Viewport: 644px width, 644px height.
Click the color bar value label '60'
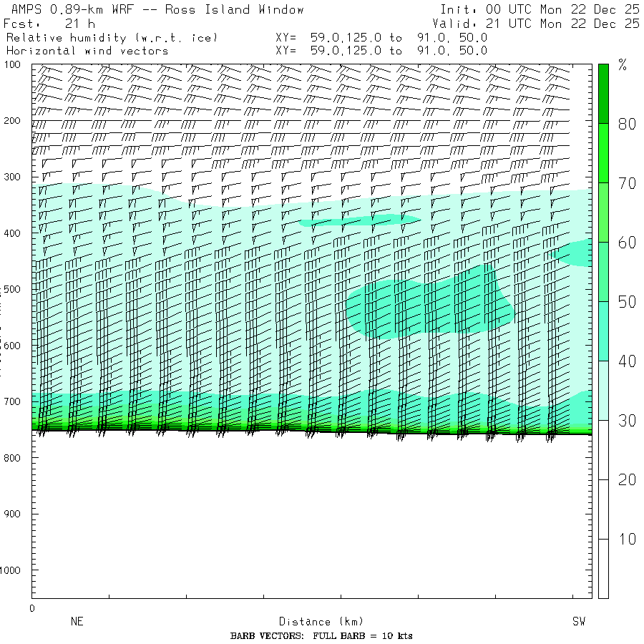pyautogui.click(x=627, y=243)
